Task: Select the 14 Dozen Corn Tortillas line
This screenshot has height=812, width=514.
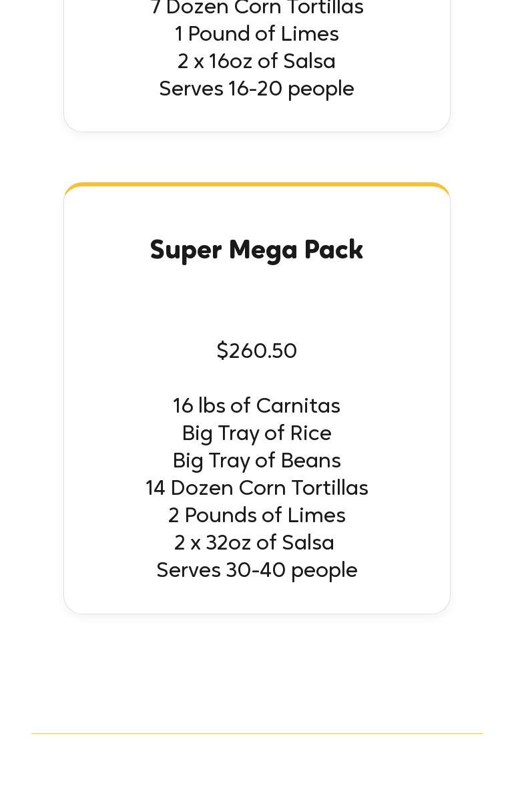Action: click(256, 487)
